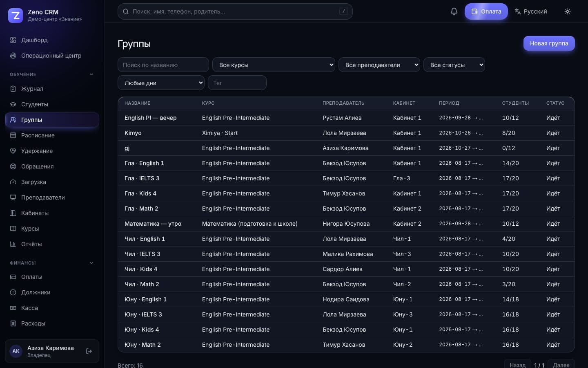Click the logout icon beside Азиза Каримова
The image size is (588, 368).
pyautogui.click(x=89, y=351)
